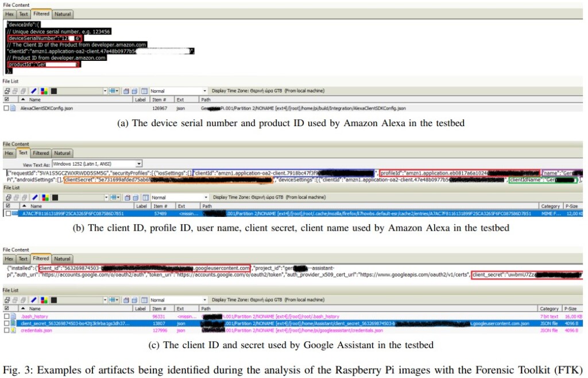
Task: Click the check-all-files icon in panel (a) toolbar
Action: point(7,91)
